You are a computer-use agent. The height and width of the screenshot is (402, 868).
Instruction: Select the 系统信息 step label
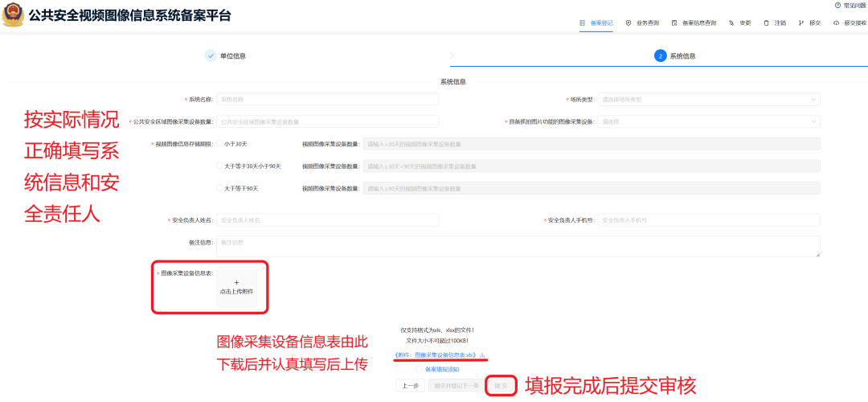click(682, 56)
